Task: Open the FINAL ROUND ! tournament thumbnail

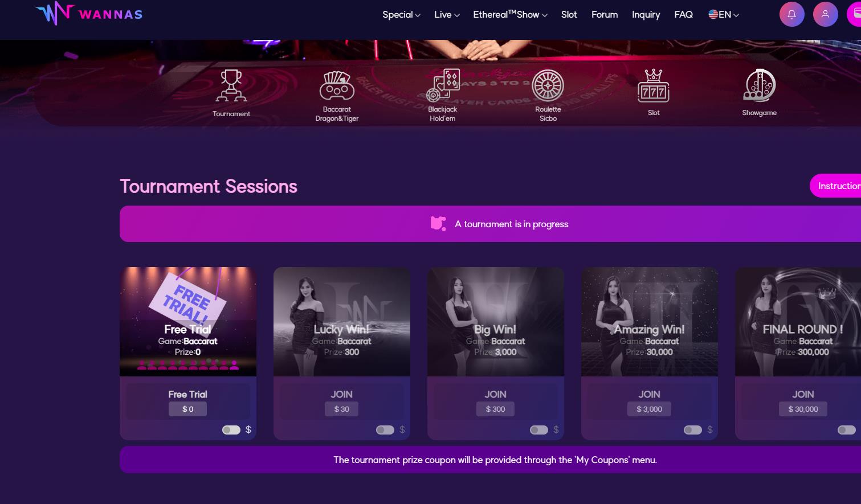Action: tap(798, 322)
